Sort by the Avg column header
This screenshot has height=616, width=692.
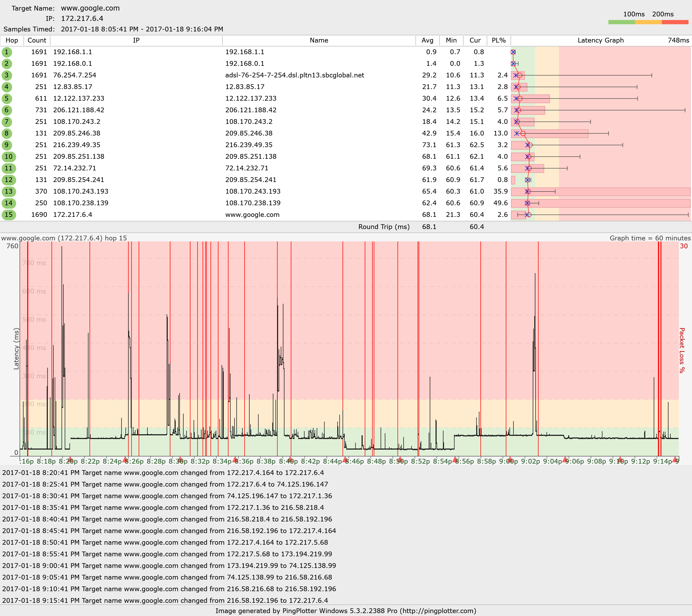427,40
